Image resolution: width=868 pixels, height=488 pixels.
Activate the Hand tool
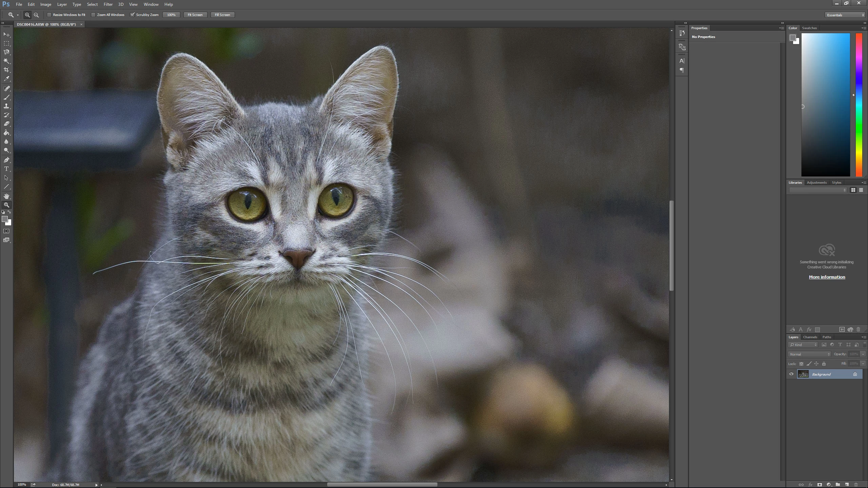[6, 196]
